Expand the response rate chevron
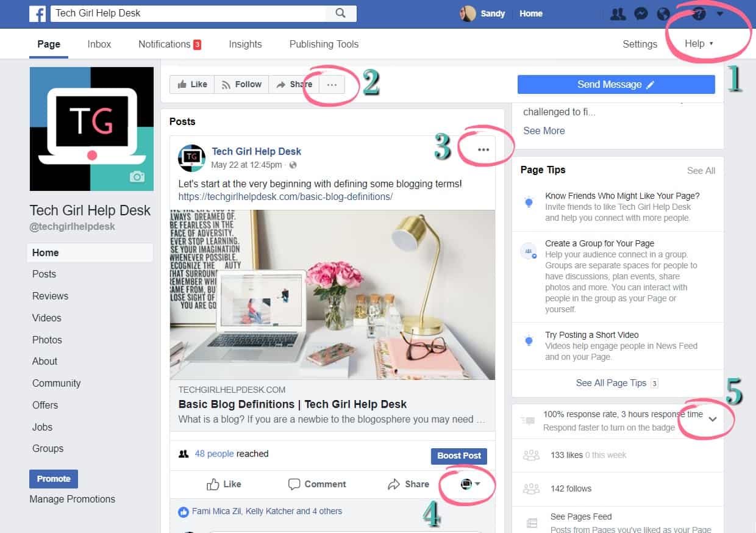Screen dimensions: 756x533 713,420
